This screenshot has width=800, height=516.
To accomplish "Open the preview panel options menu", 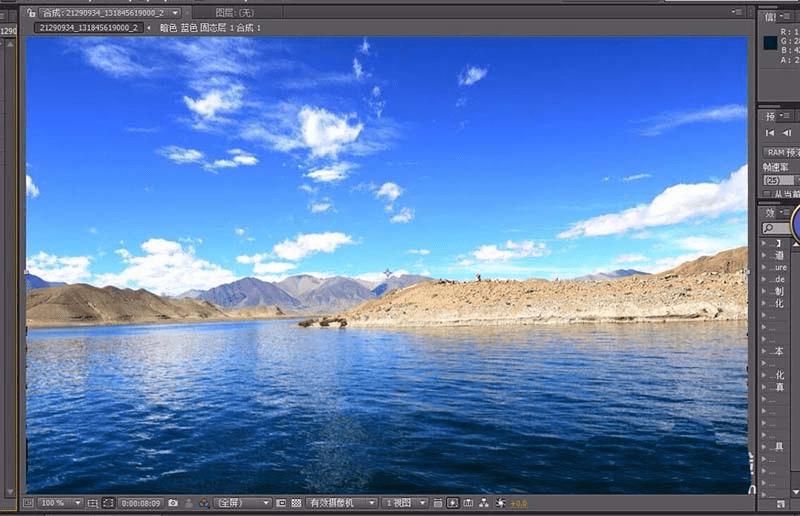I will [786, 116].
